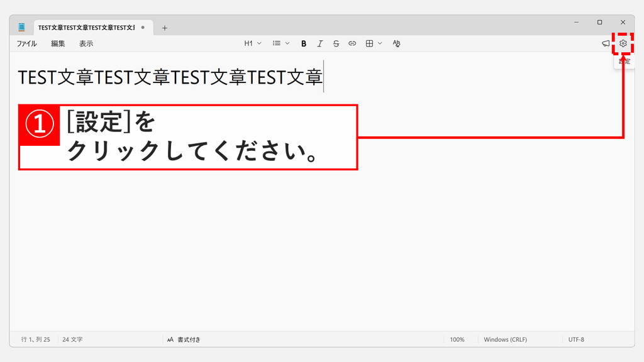Open the H1 heading style dropdown
Screen dimensions: 644x362
tap(253, 43)
